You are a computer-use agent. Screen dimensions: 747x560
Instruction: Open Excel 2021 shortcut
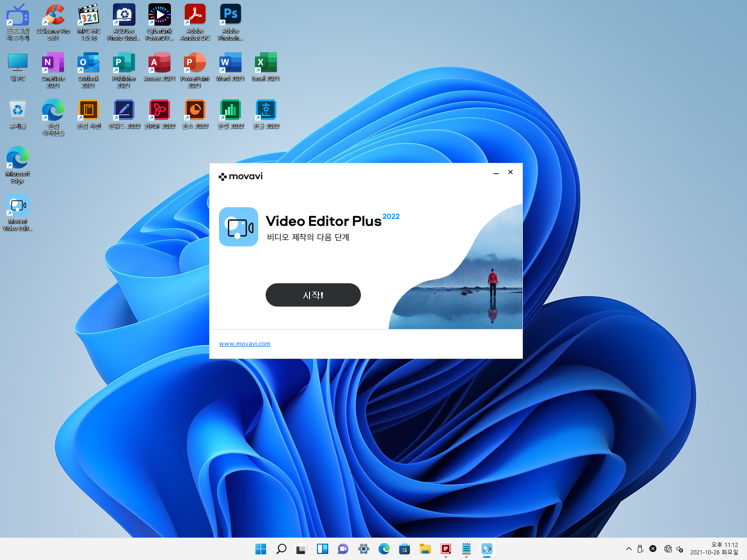tap(266, 67)
